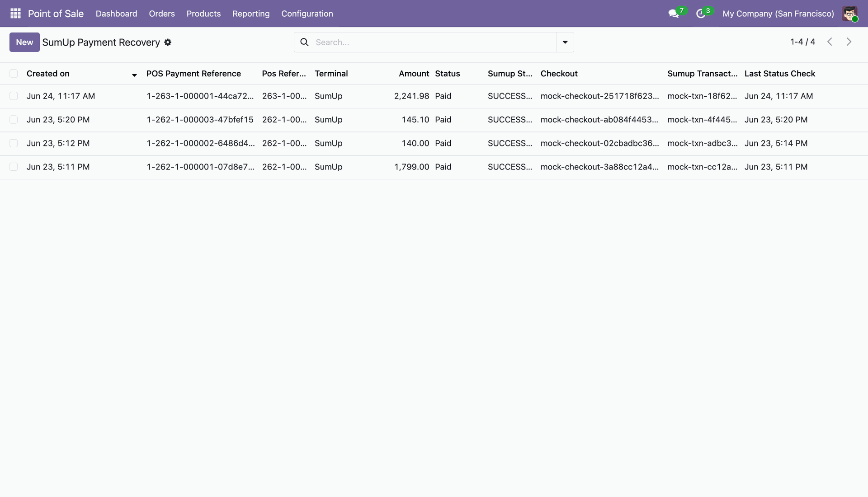Open the chat messages icon with badge 7

[674, 14]
